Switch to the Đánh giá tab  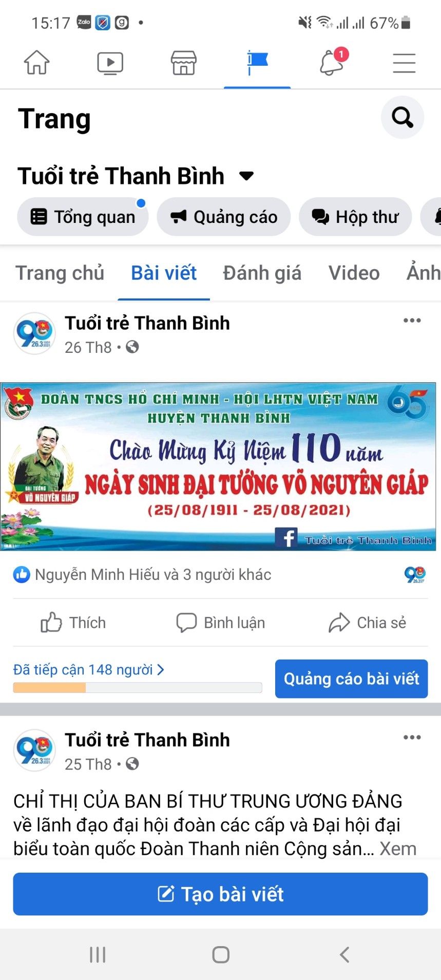[262, 273]
